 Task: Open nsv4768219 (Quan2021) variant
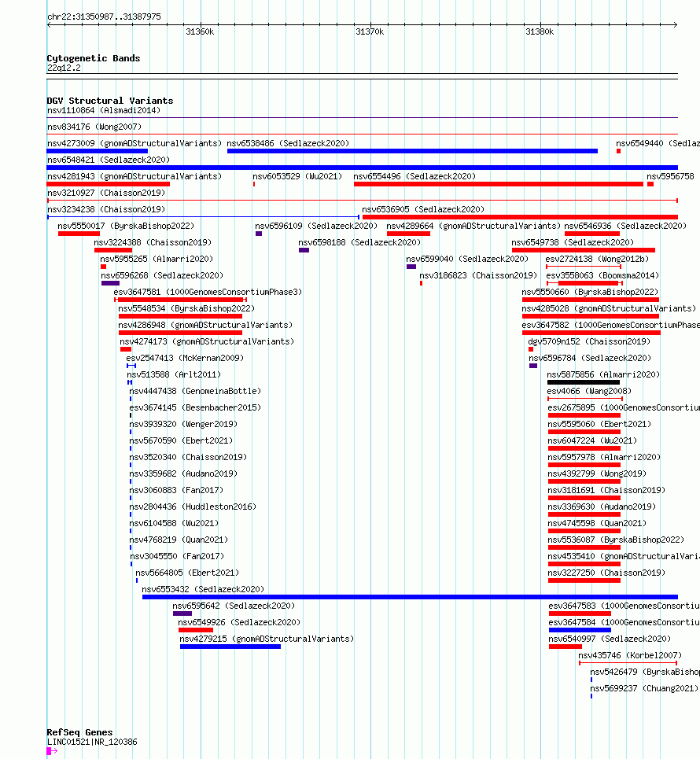179,540
